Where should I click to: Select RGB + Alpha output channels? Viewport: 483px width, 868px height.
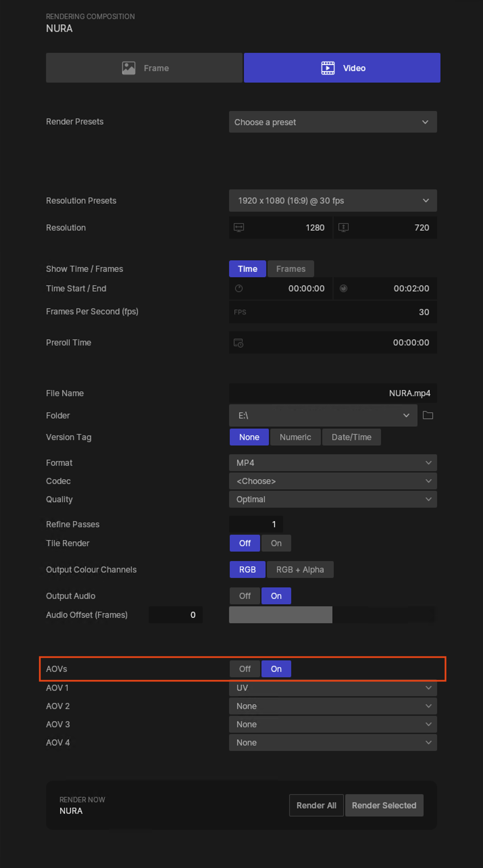click(x=300, y=570)
